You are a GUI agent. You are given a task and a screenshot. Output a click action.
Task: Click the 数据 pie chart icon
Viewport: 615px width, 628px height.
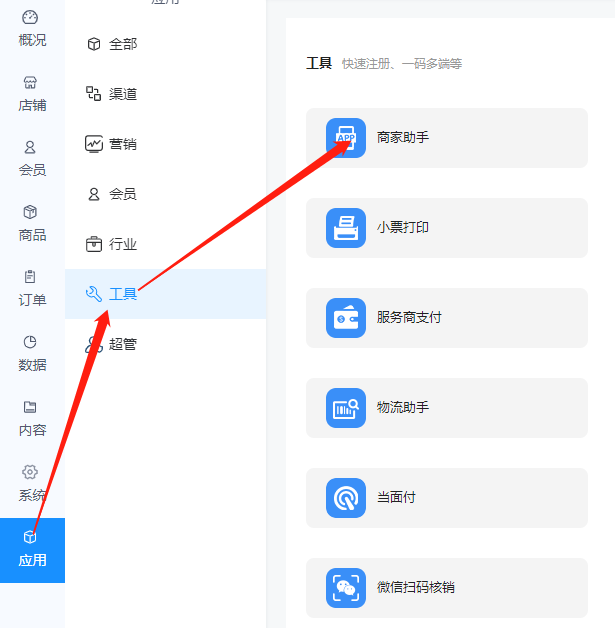pos(30,342)
